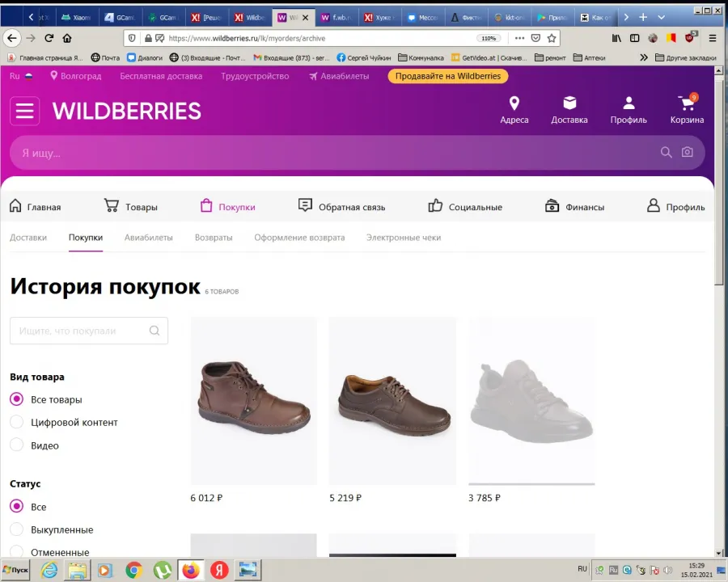Open the page actions three-dot menu
The width and height of the screenshot is (728, 582).
coord(519,38)
